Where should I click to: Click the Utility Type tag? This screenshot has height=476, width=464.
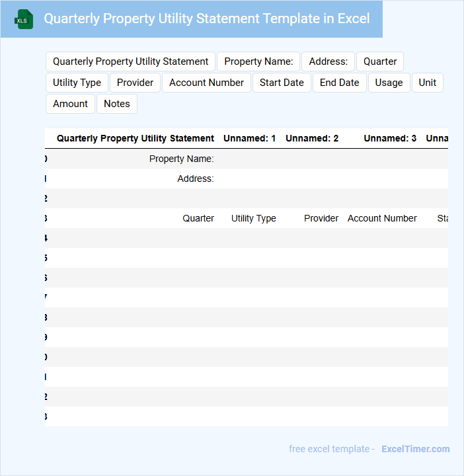[x=77, y=83]
